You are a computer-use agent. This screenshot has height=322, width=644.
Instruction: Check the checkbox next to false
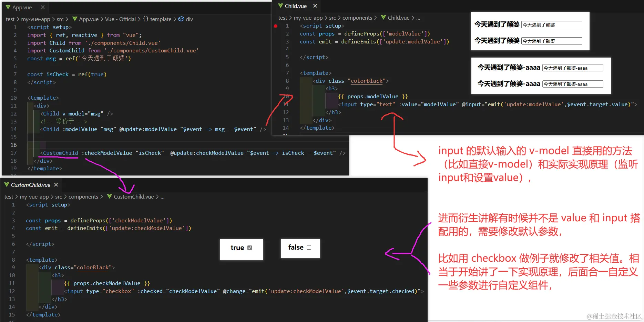coord(309,247)
